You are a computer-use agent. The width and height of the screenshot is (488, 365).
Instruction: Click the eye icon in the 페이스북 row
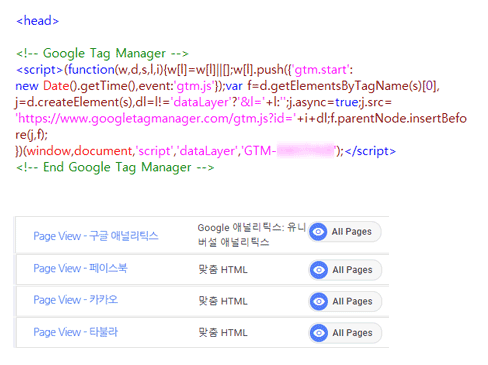coord(319,269)
